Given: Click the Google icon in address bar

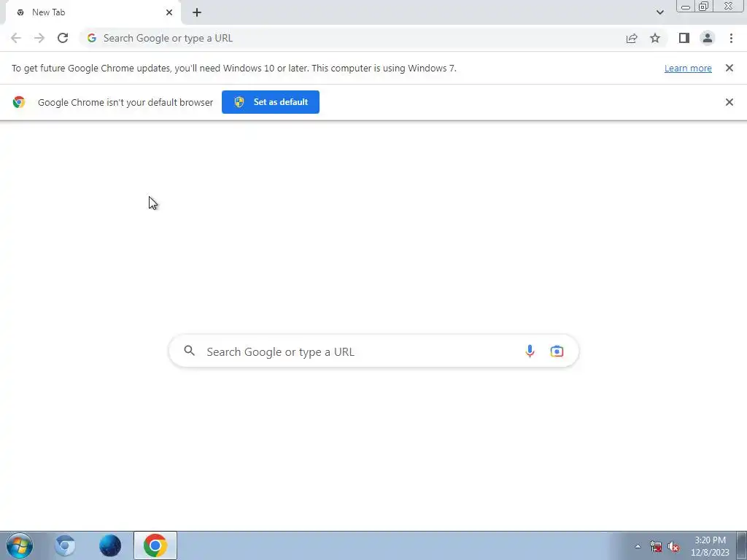Looking at the screenshot, I should coord(91,38).
